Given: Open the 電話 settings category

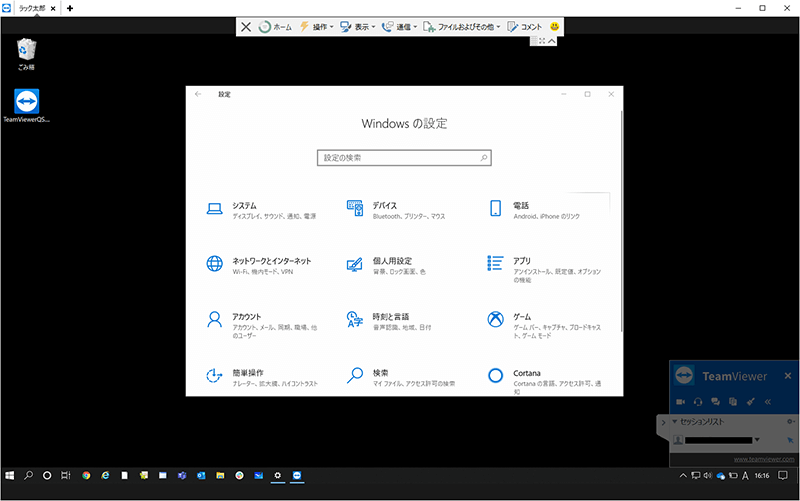Looking at the screenshot, I should (x=534, y=210).
